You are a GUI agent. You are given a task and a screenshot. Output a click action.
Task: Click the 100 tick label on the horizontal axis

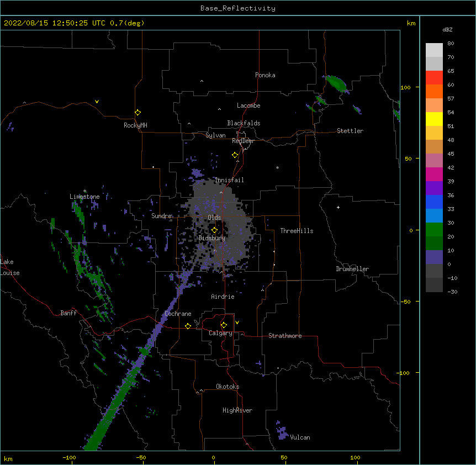(355, 457)
